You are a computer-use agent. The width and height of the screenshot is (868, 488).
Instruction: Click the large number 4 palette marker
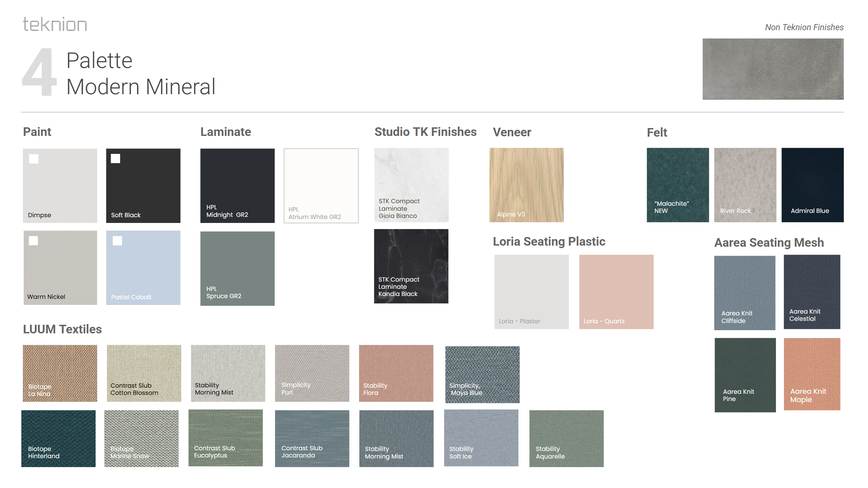click(40, 72)
